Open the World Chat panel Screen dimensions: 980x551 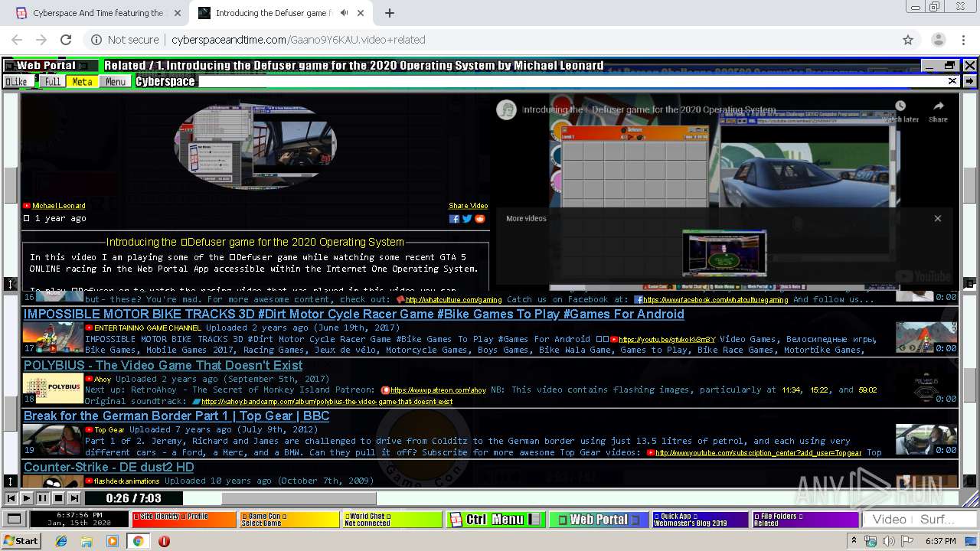(x=392, y=520)
